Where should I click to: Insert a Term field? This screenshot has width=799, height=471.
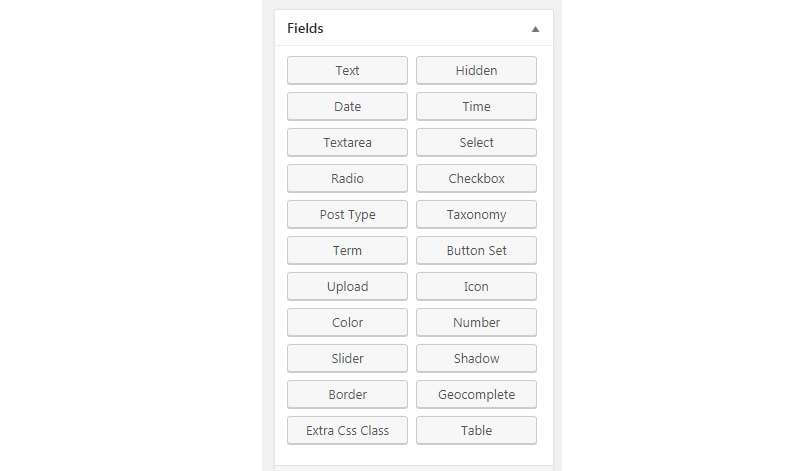tap(347, 250)
